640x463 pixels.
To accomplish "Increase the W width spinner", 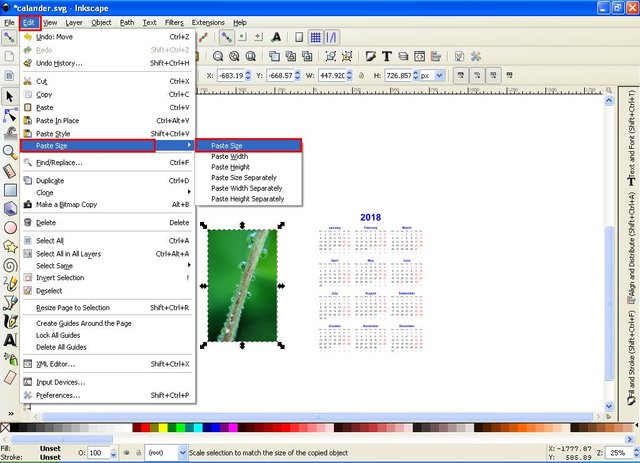I will tap(349, 73).
